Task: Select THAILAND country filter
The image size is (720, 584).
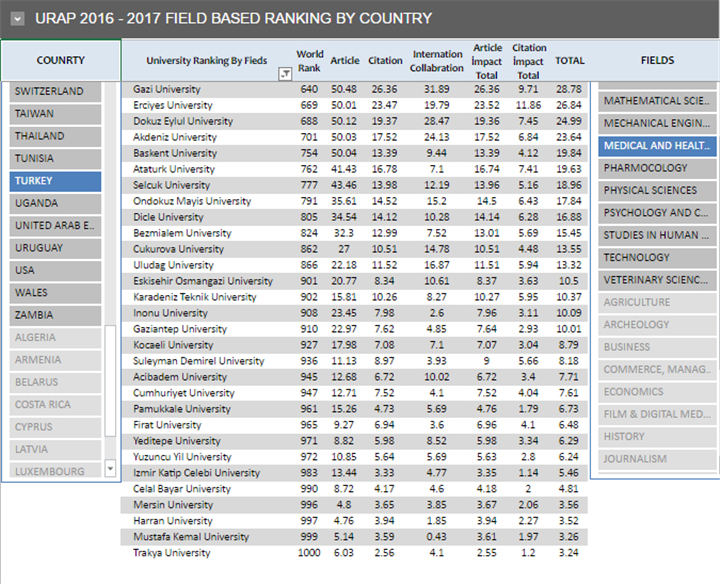Action: tap(55, 136)
